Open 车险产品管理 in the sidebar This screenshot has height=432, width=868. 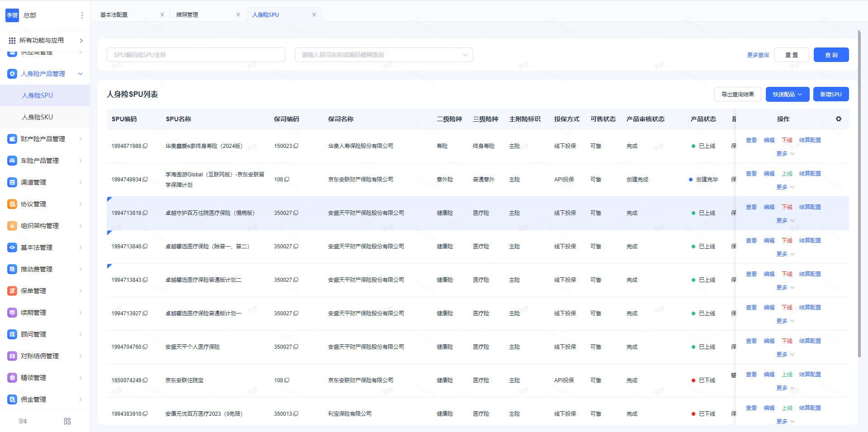[40, 161]
